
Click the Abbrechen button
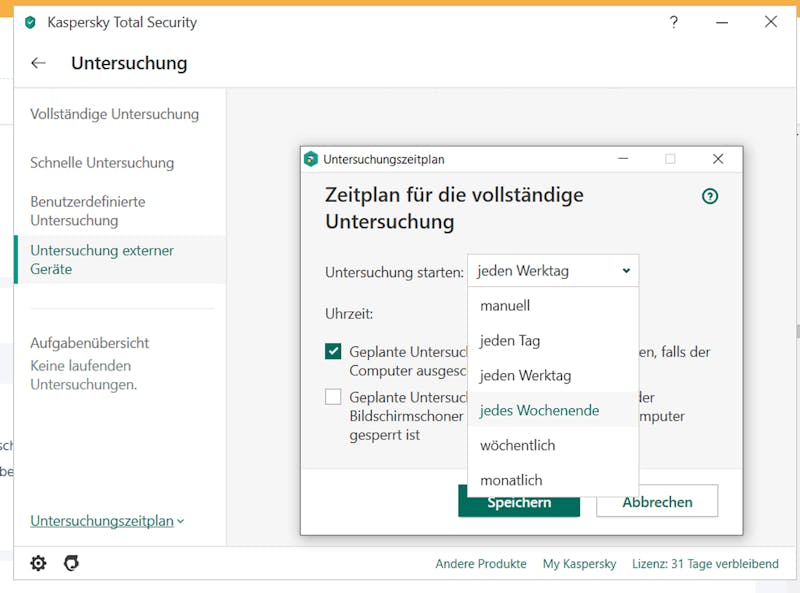pos(657,502)
